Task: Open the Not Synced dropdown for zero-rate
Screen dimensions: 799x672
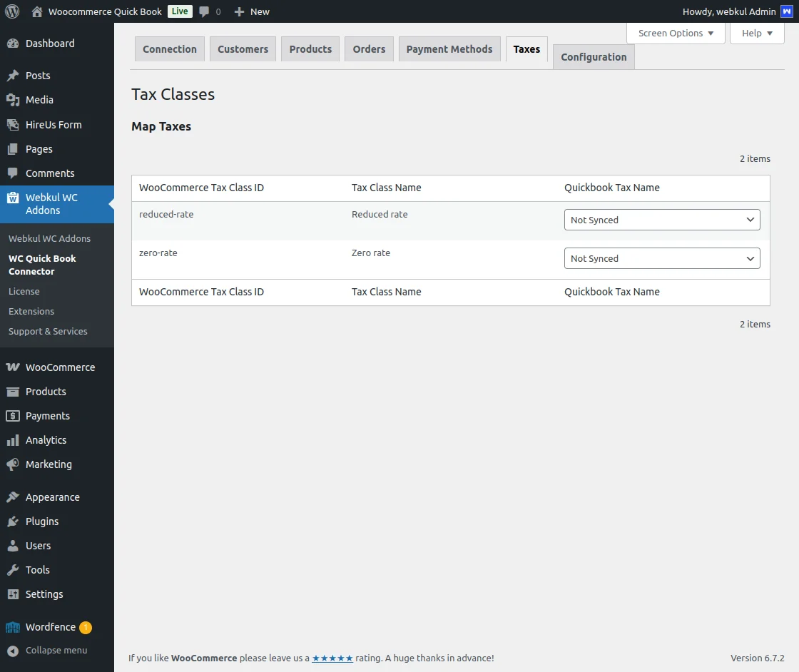Action: (x=661, y=258)
